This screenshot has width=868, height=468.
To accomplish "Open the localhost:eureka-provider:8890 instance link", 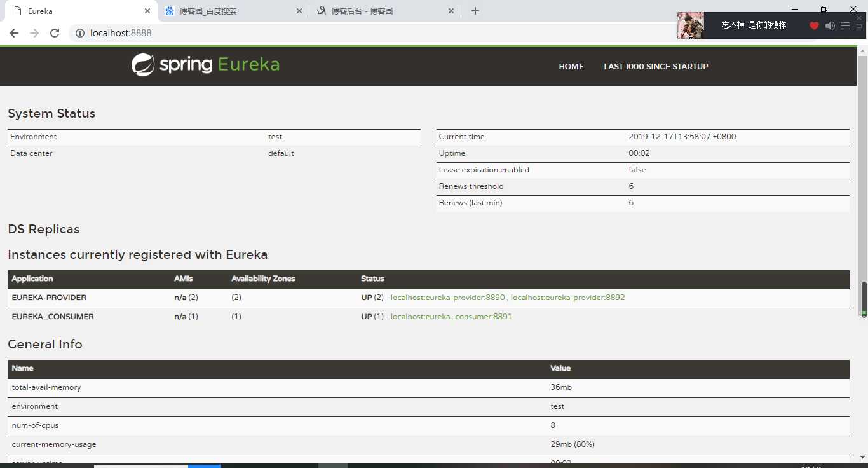I will [448, 298].
